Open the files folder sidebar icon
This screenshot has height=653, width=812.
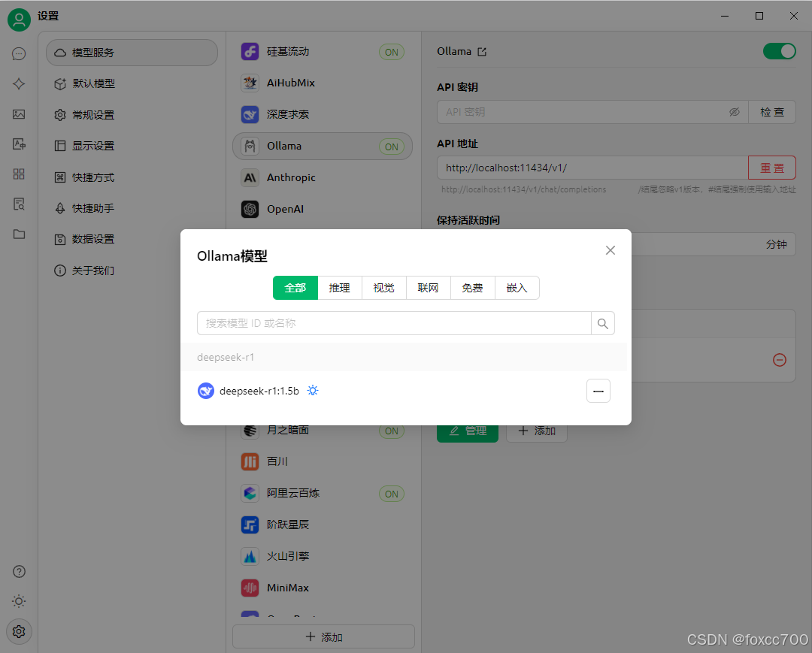(19, 234)
